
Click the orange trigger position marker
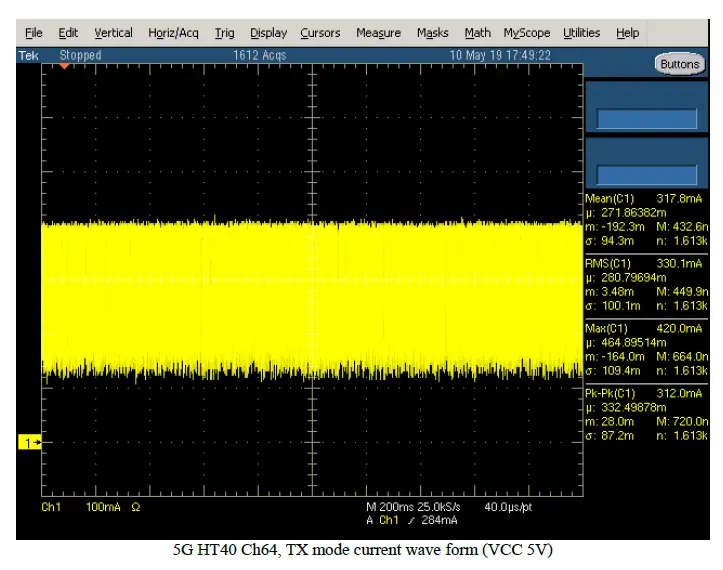(64, 67)
